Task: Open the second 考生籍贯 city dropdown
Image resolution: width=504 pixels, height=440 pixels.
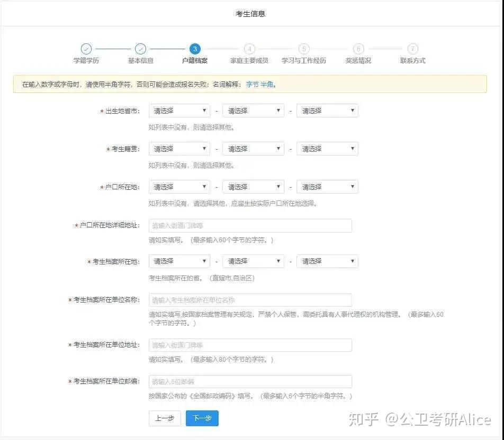Action: (x=253, y=149)
